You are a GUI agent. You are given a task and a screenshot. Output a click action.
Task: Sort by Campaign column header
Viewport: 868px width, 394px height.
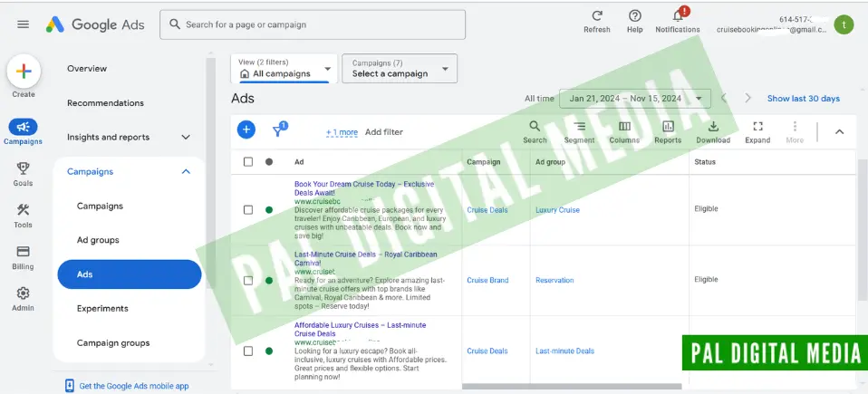coord(483,162)
